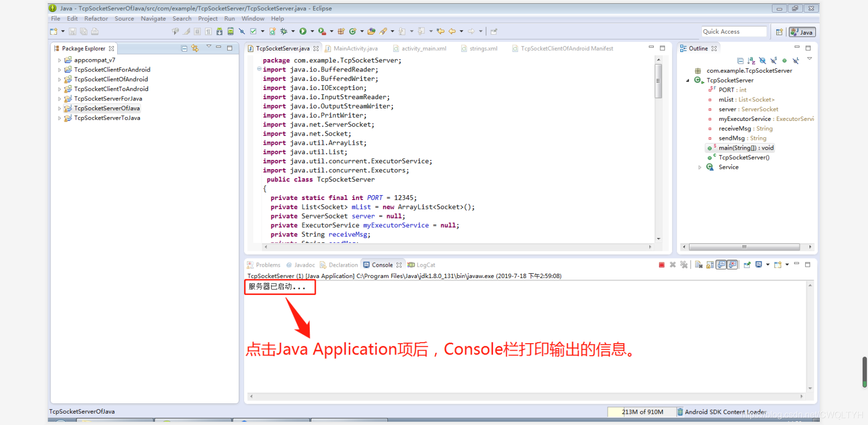Image resolution: width=868 pixels, height=425 pixels.
Task: Click the Run button in the toolbar
Action: 303,31
